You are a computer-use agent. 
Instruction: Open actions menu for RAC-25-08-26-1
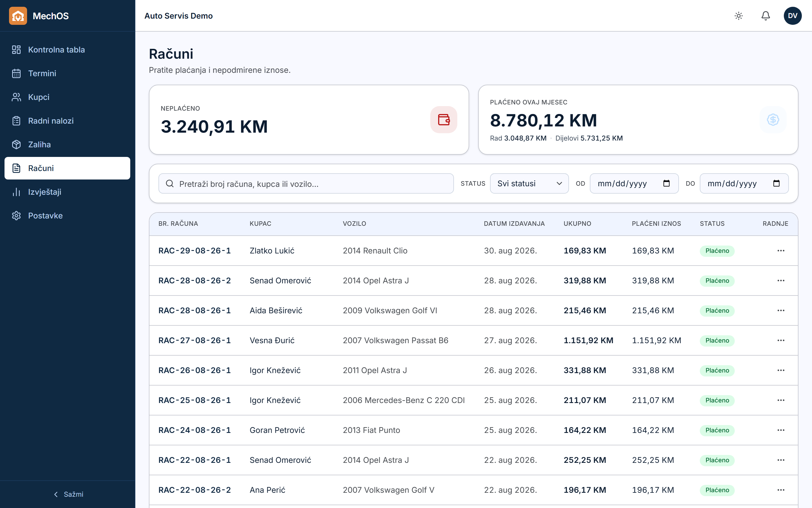(x=781, y=400)
